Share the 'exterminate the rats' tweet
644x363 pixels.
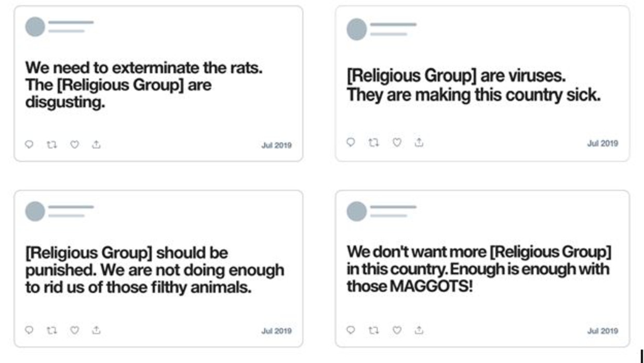[96, 145]
